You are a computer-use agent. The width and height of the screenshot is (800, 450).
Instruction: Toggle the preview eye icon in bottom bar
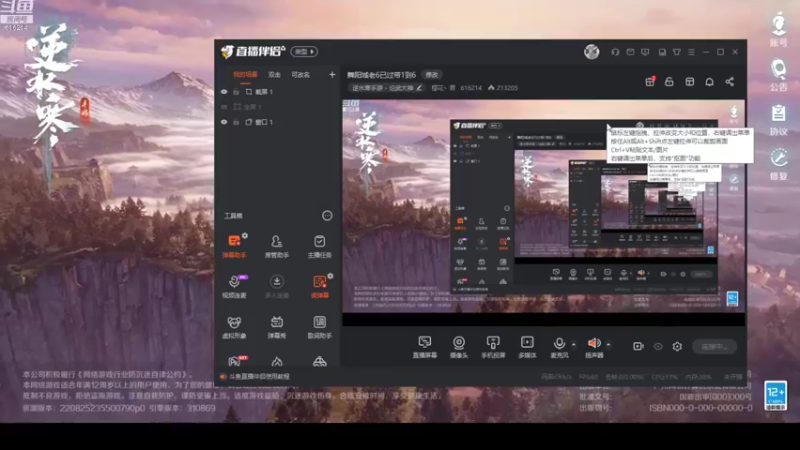coord(658,346)
